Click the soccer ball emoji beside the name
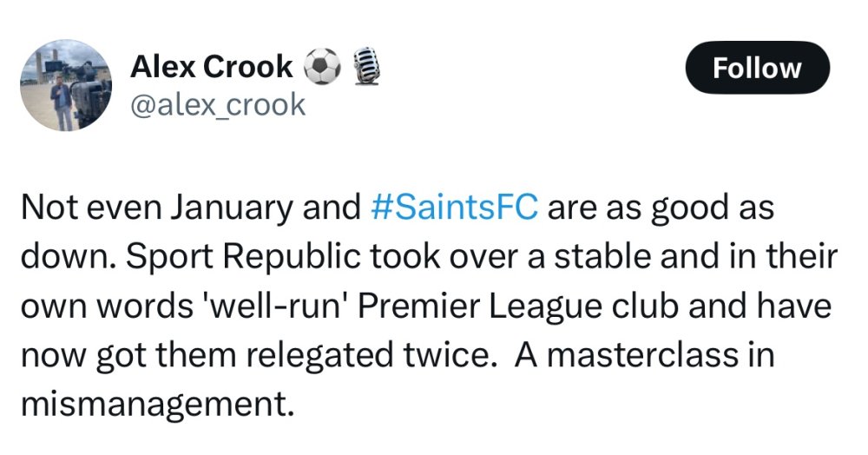The image size is (868, 455). (323, 68)
